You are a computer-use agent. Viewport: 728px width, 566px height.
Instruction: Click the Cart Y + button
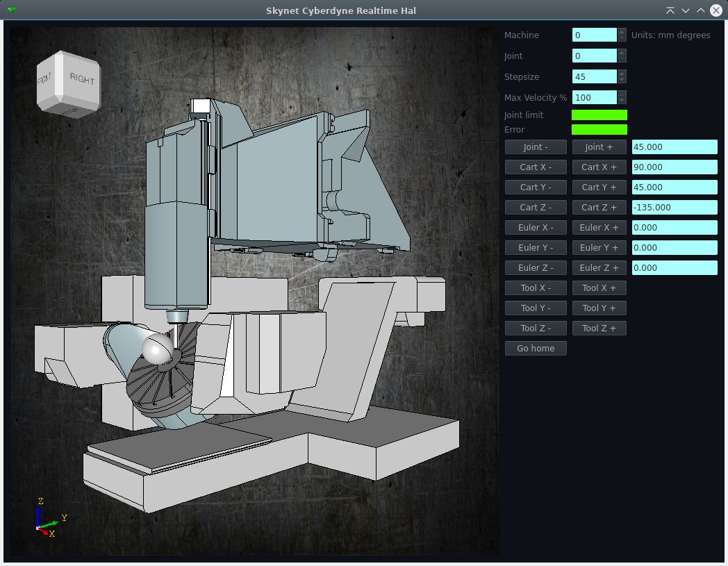599,187
